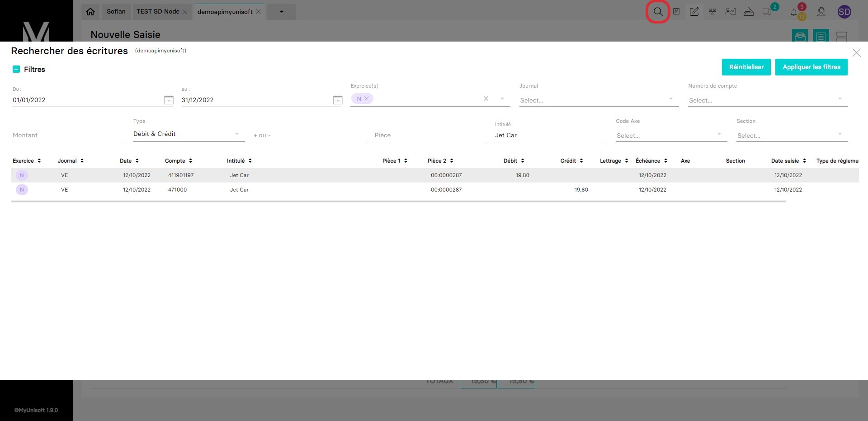Screen dimensions: 868x421
Task: Open the scanner icon in top toolbar
Action: (749, 12)
